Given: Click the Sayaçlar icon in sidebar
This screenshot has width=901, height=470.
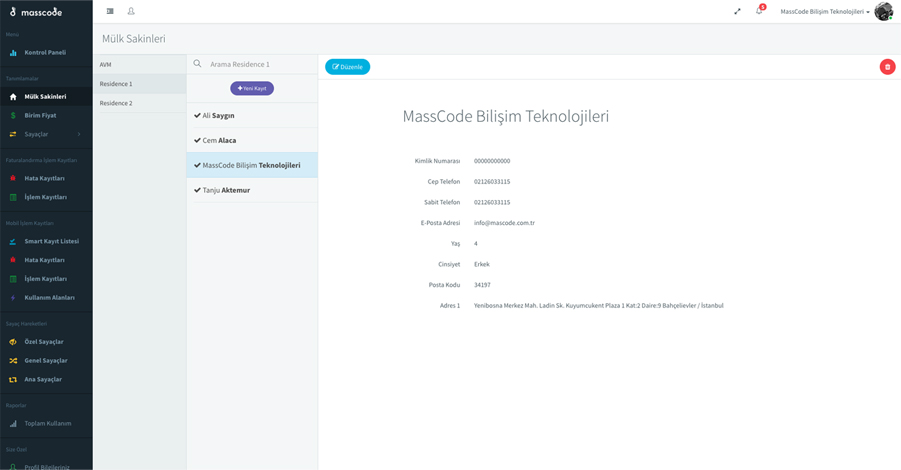Looking at the screenshot, I should click(13, 134).
